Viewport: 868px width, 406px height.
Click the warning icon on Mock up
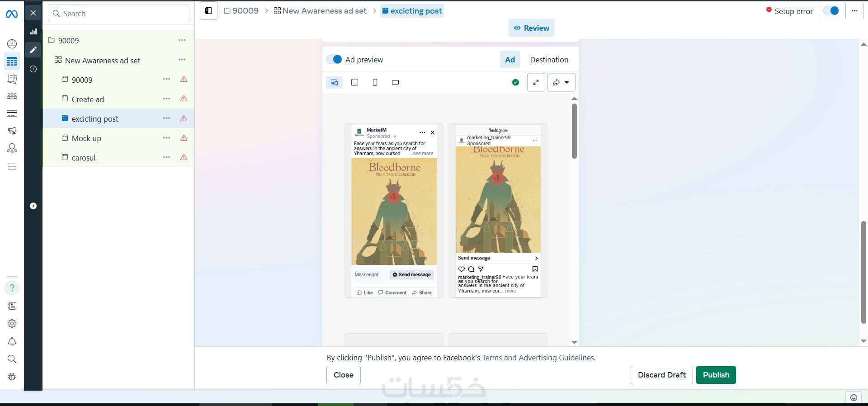click(184, 138)
